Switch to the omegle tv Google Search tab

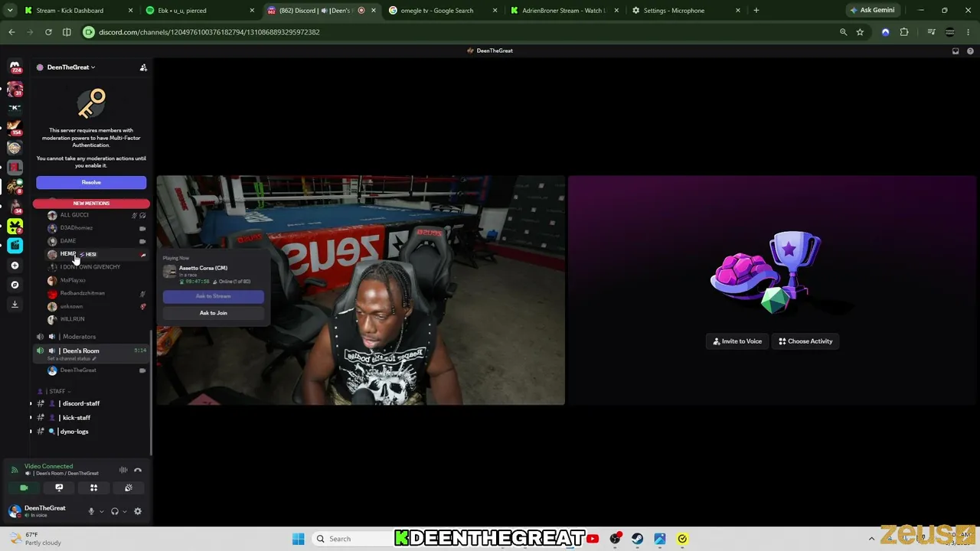[441, 11]
